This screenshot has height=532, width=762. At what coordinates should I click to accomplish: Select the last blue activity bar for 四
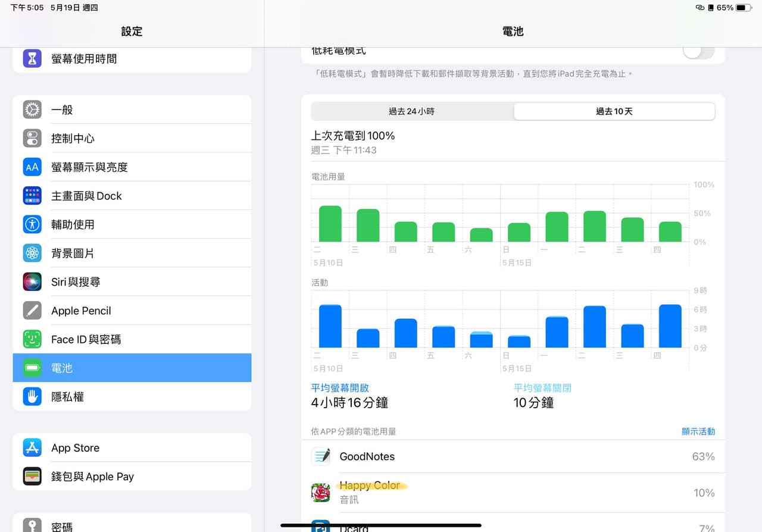click(670, 326)
